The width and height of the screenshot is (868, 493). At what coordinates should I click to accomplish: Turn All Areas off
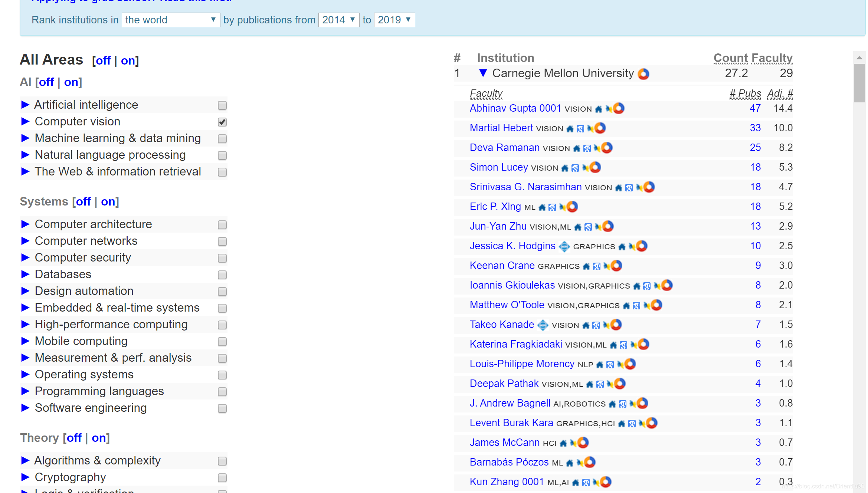(103, 60)
